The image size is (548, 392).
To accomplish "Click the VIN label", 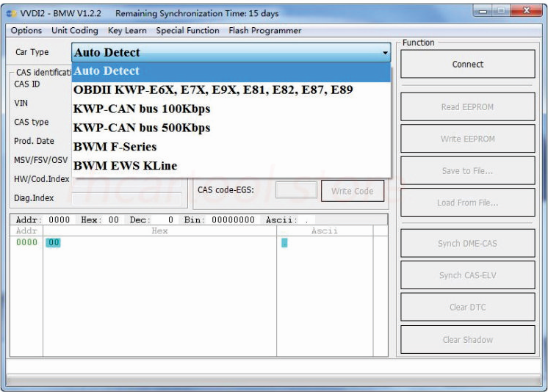I will click(x=21, y=103).
